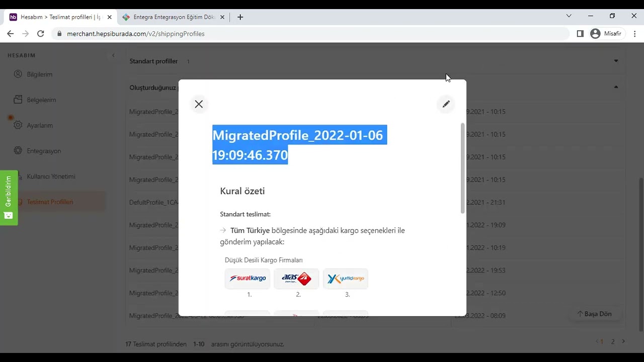
Task: Click the 2.2022 - 12:50 date cell
Action: [486, 293]
